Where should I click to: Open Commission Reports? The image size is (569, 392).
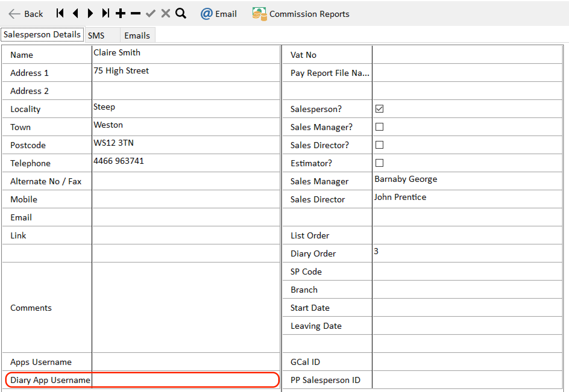tap(301, 14)
